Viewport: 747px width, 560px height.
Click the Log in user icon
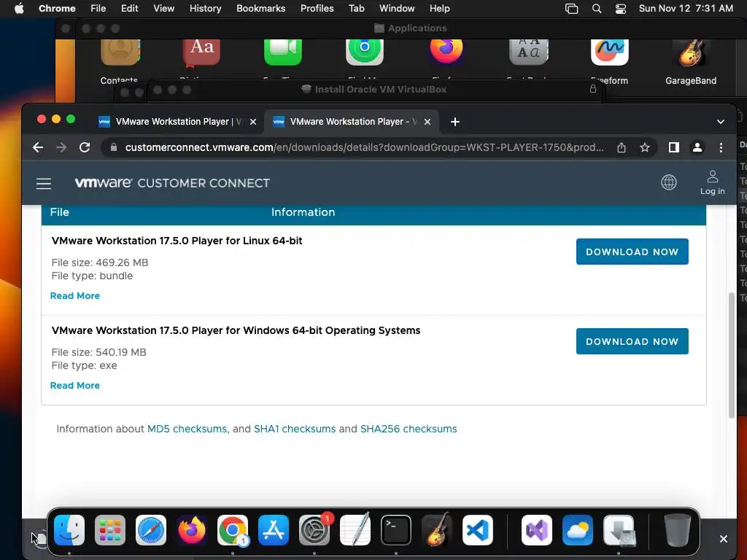712,183
